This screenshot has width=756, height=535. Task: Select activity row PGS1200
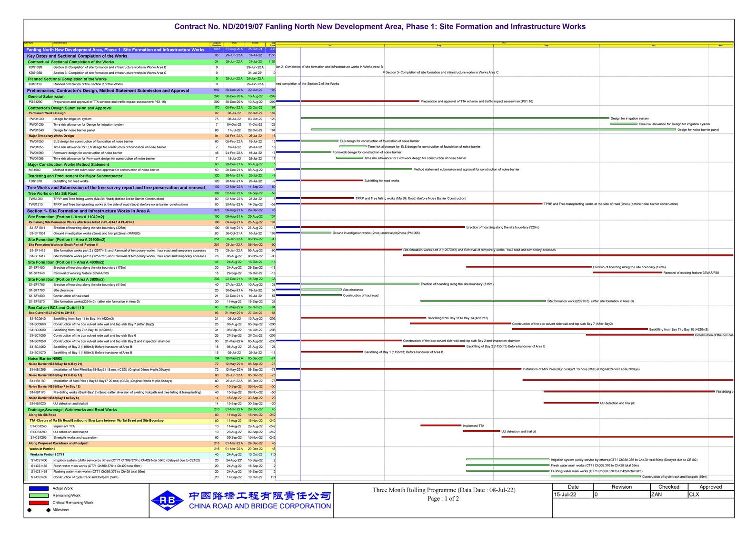(x=150, y=102)
